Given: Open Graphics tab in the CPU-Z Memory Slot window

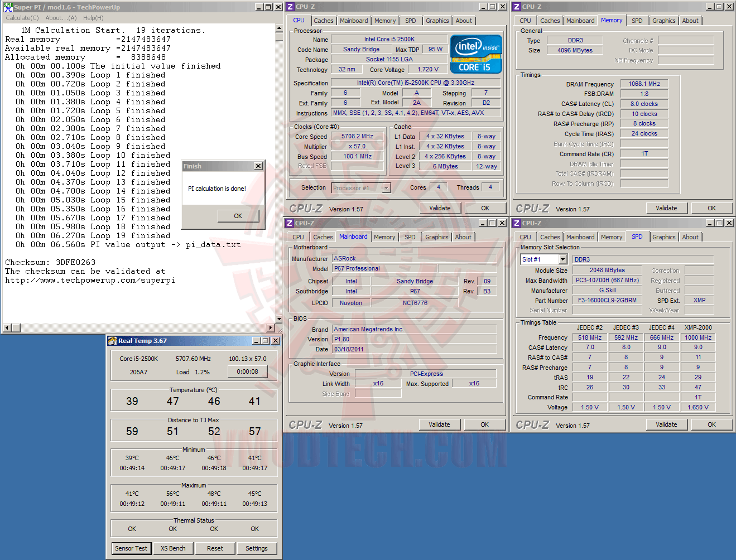Looking at the screenshot, I should (663, 237).
